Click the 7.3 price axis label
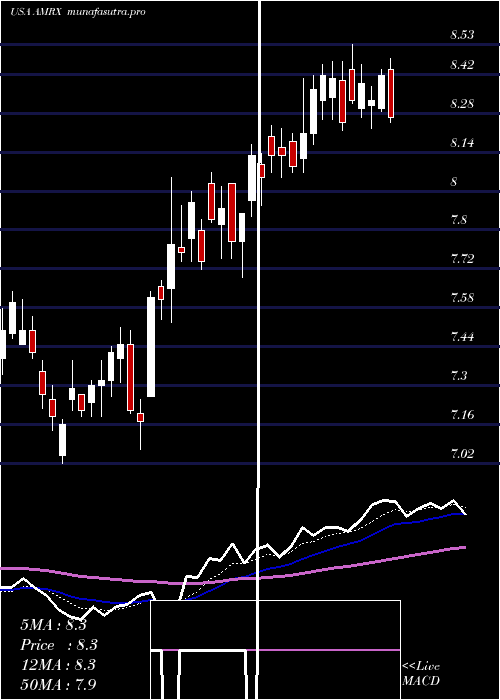The height and width of the screenshot is (700, 500). click(x=459, y=375)
